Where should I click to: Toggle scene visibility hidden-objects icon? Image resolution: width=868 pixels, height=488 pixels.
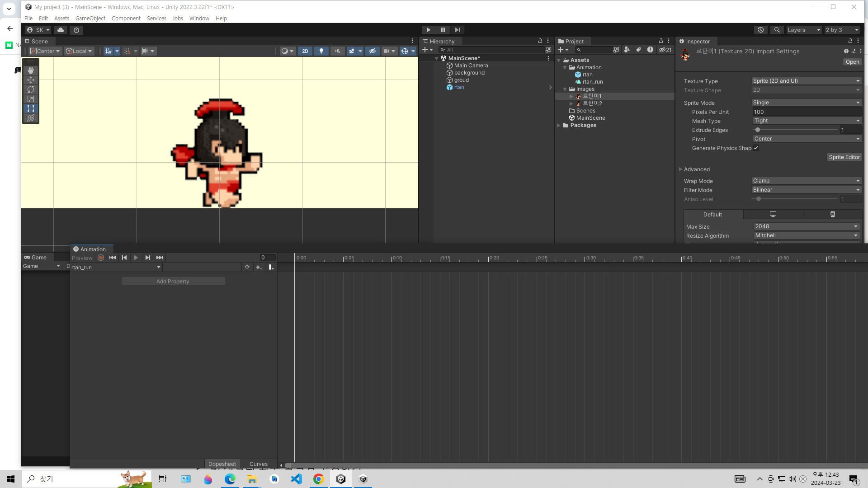[x=372, y=51]
